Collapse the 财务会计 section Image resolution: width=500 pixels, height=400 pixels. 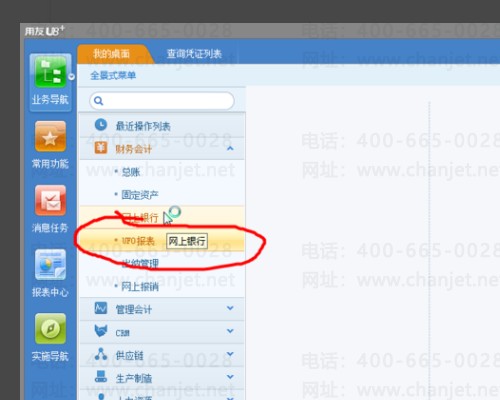click(230, 148)
